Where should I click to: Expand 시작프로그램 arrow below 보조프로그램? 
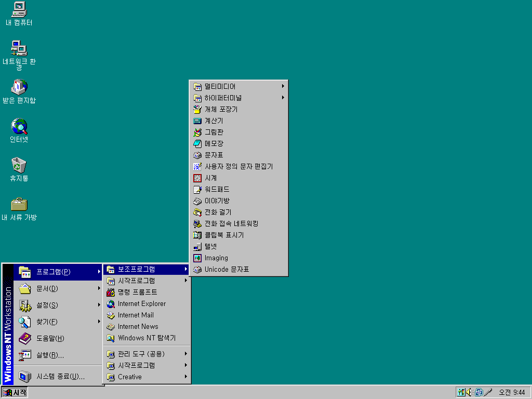[186, 281]
